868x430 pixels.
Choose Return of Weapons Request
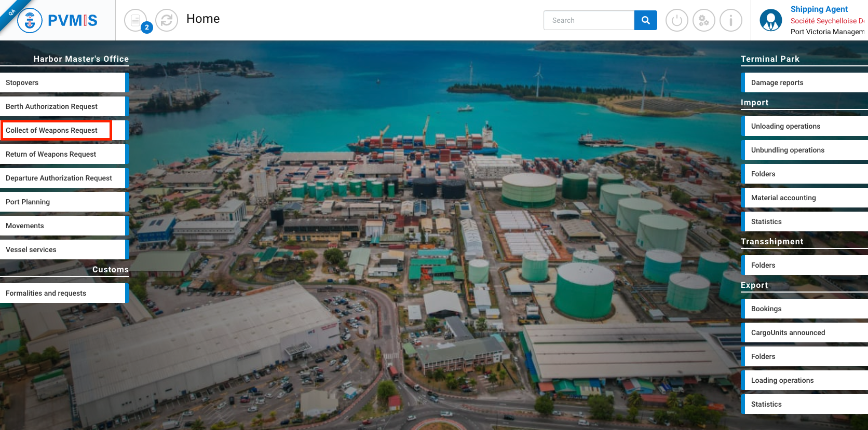point(62,154)
